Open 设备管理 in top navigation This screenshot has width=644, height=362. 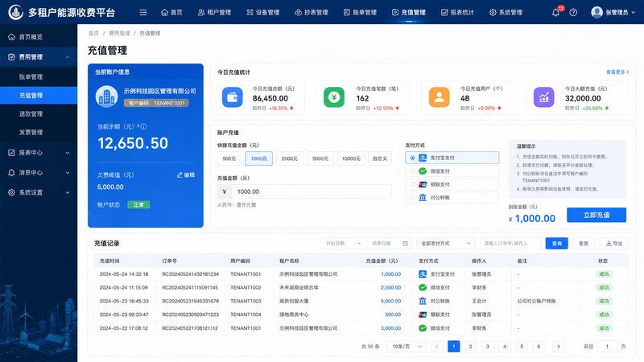[263, 12]
